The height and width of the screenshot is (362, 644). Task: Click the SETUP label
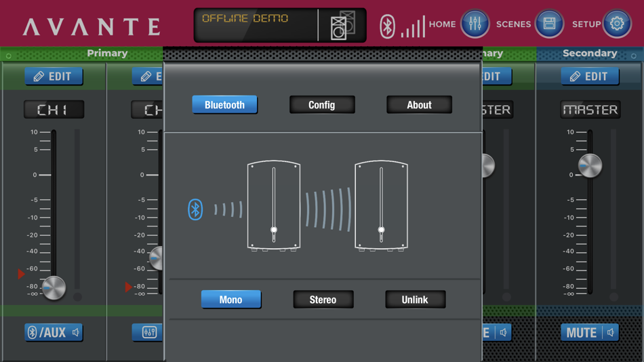pos(586,24)
